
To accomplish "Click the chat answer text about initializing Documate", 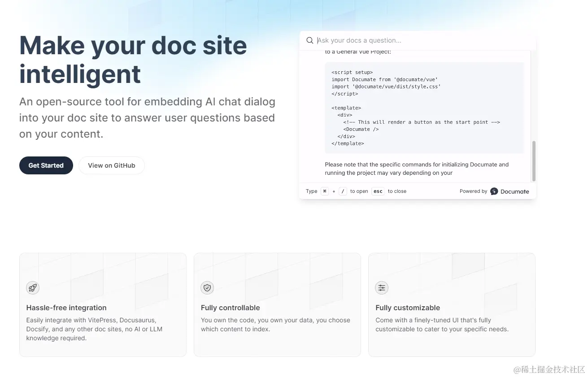I will click(416, 169).
